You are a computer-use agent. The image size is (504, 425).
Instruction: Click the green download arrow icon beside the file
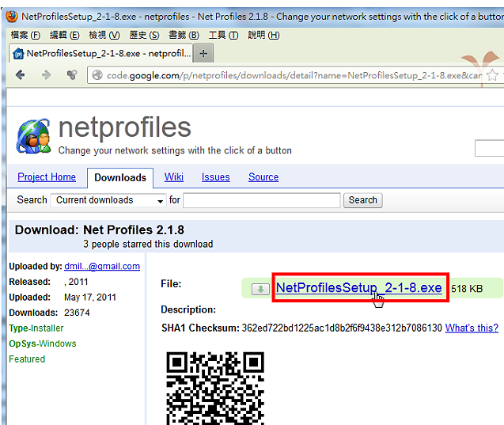260,289
